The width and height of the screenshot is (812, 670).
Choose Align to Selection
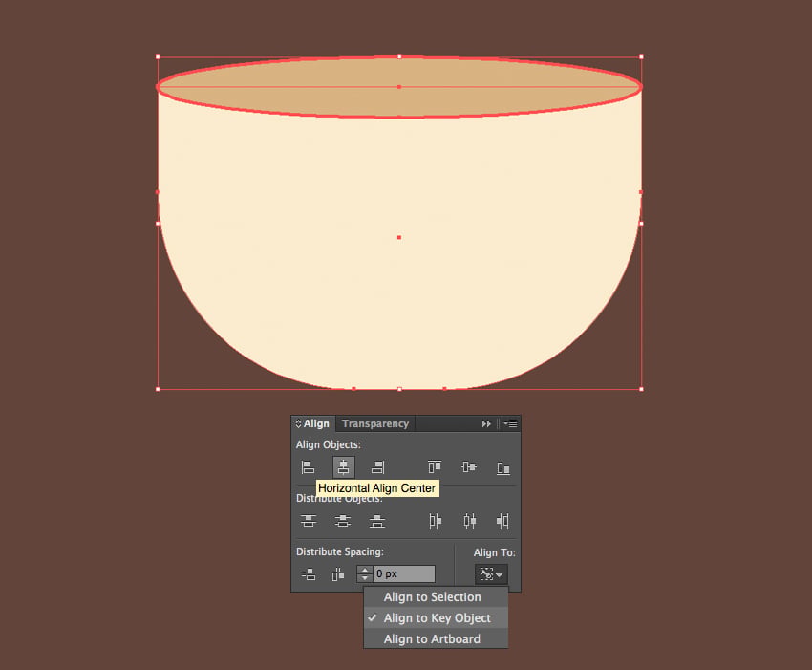pyautogui.click(x=436, y=597)
